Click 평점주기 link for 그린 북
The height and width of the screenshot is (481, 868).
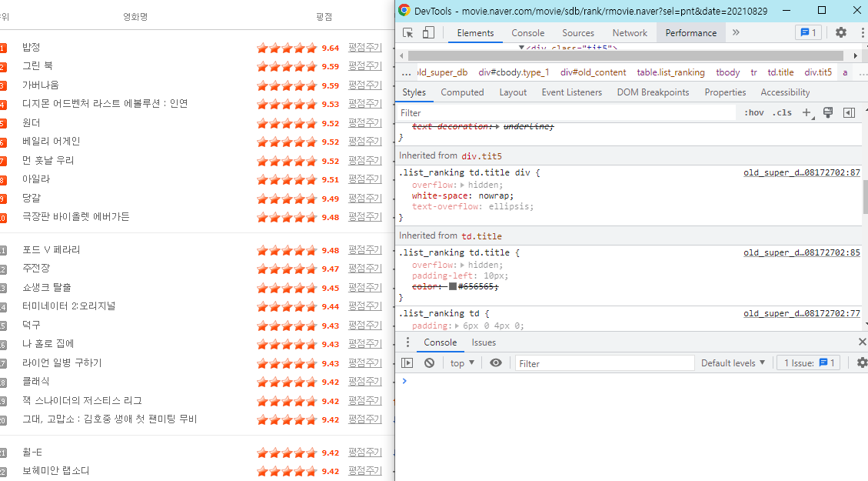pyautogui.click(x=364, y=66)
